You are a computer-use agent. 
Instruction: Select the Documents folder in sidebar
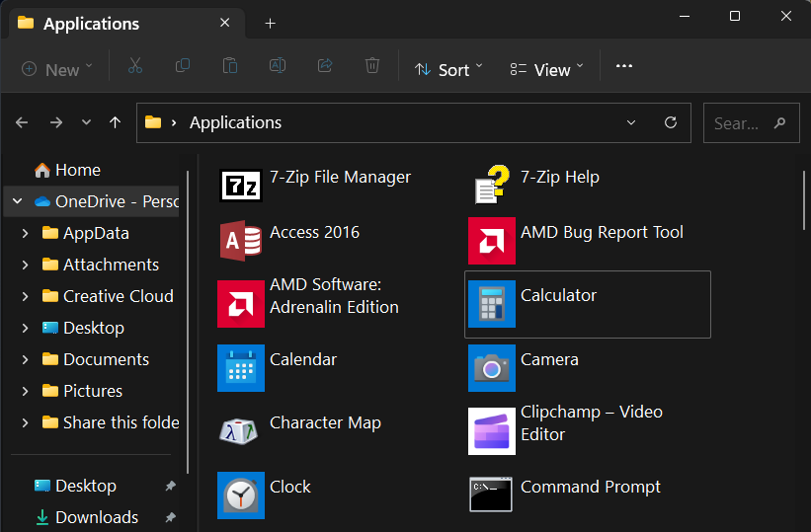click(96, 359)
